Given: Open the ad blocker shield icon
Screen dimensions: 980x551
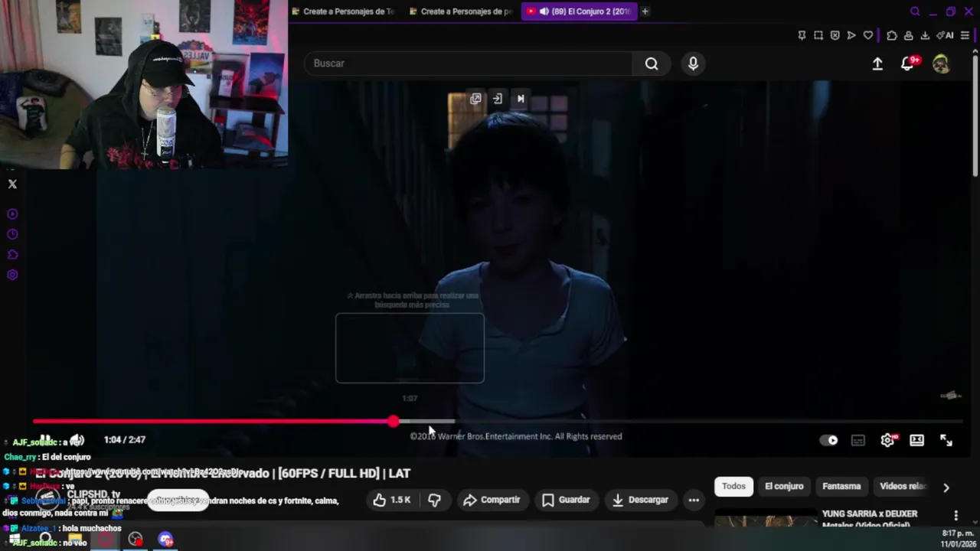Looking at the screenshot, I should tap(835, 35).
